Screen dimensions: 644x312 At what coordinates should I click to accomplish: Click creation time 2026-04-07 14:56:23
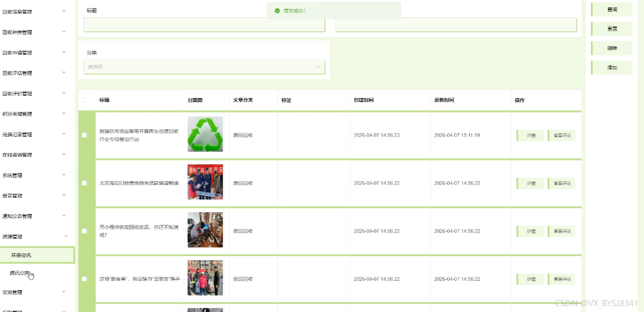[x=377, y=136]
